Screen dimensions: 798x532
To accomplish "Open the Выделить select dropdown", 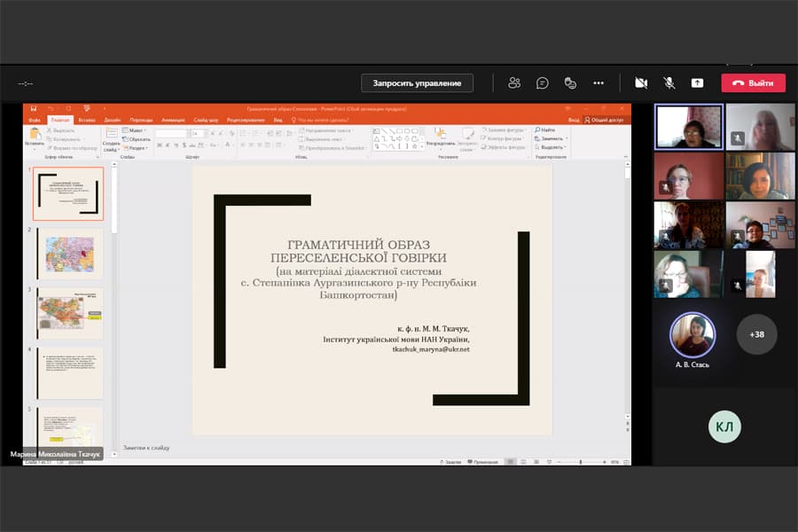I will coord(552,147).
